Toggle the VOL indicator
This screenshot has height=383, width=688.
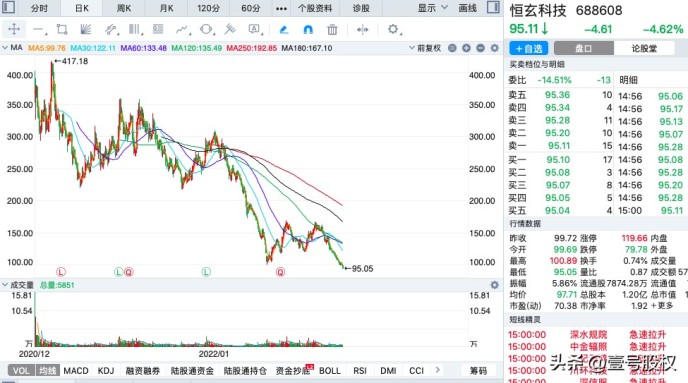(x=21, y=371)
